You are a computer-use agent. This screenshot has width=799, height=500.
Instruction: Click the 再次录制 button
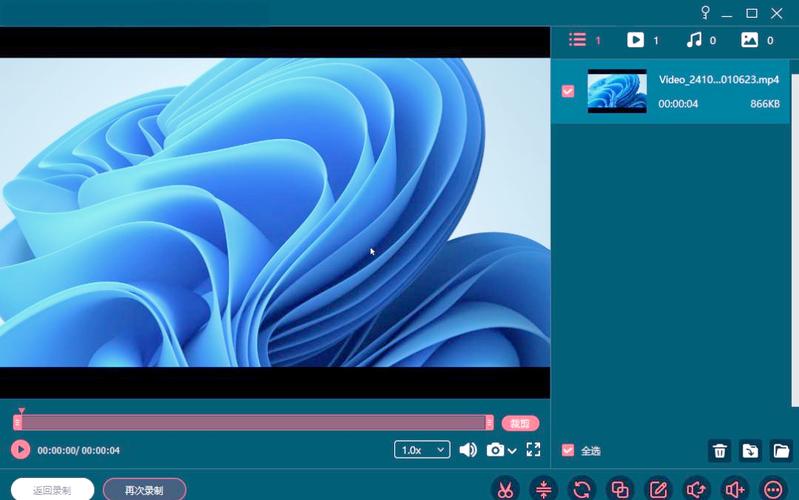[144, 490]
